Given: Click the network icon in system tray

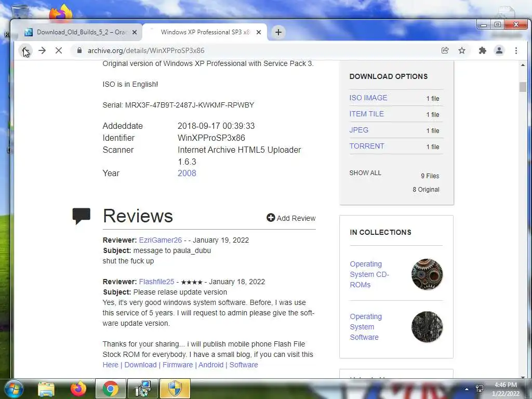Looking at the screenshot, I should 480,389.
